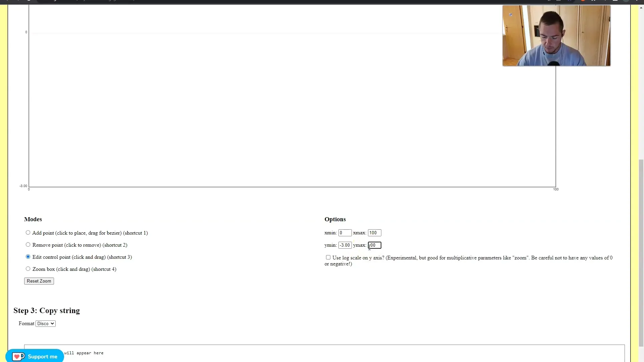Screen dimensions: 644x362
Task: Select Remove point mode shortcut 2
Action: pyautogui.click(x=28, y=244)
